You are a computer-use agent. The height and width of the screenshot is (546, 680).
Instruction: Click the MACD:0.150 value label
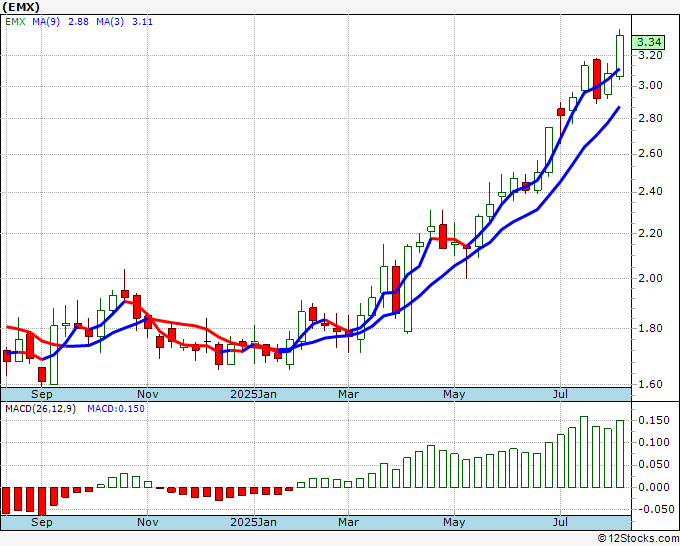pyautogui.click(x=116, y=409)
